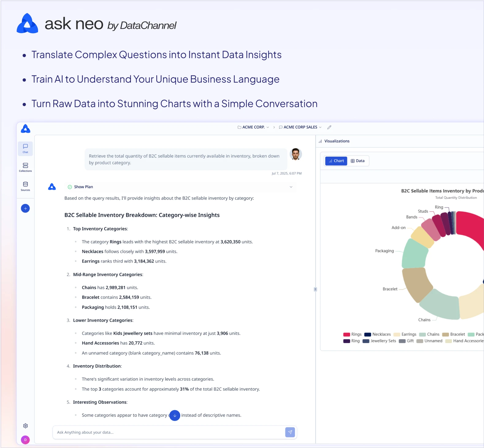
Task: Click the Neo assistant avatar beside Show Plan
Action: pos(52,186)
